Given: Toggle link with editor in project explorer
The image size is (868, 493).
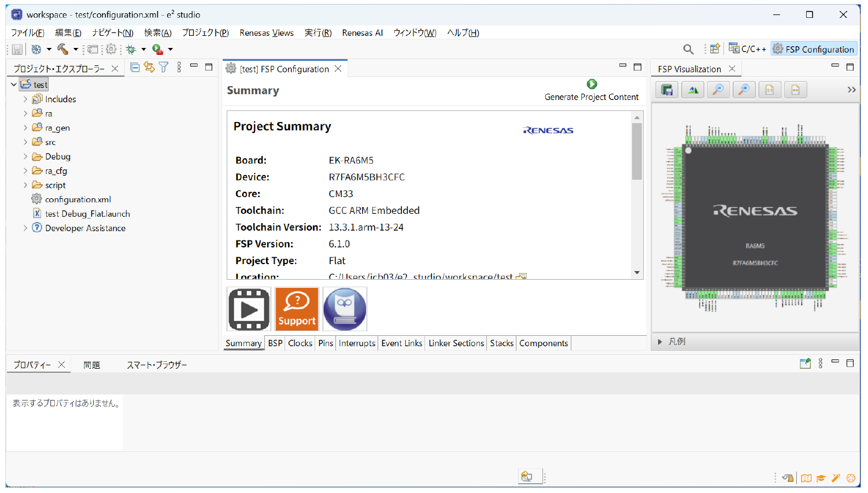Looking at the screenshot, I should coord(149,68).
